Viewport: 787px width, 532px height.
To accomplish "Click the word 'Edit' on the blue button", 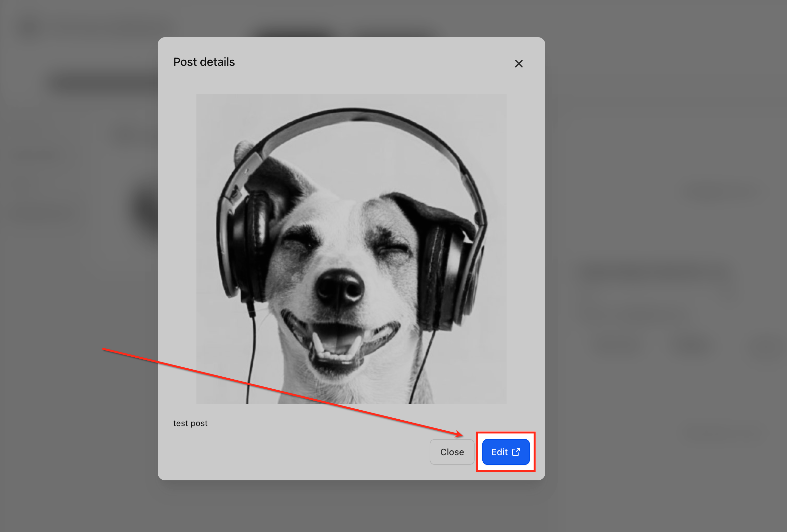I will point(499,452).
